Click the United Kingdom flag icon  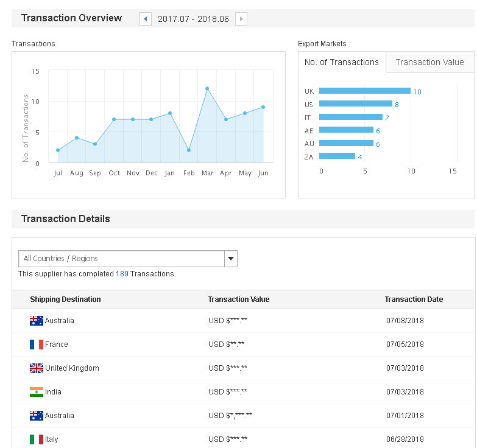(x=37, y=368)
